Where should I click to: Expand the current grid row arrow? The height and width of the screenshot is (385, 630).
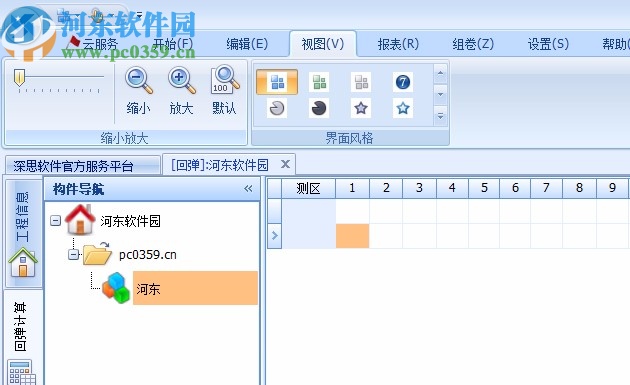(x=275, y=236)
